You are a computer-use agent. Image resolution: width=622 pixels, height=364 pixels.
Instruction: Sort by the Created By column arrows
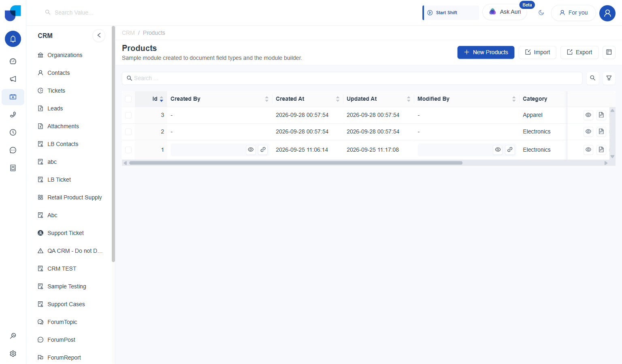point(267,99)
